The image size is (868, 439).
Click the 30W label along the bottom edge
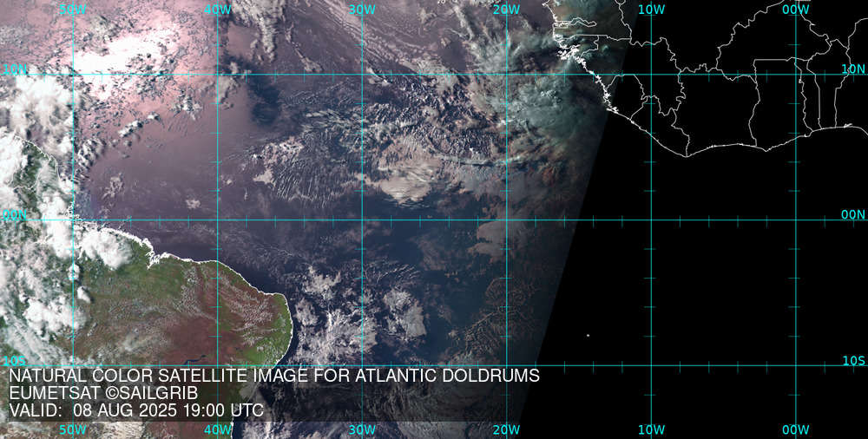pos(361,429)
